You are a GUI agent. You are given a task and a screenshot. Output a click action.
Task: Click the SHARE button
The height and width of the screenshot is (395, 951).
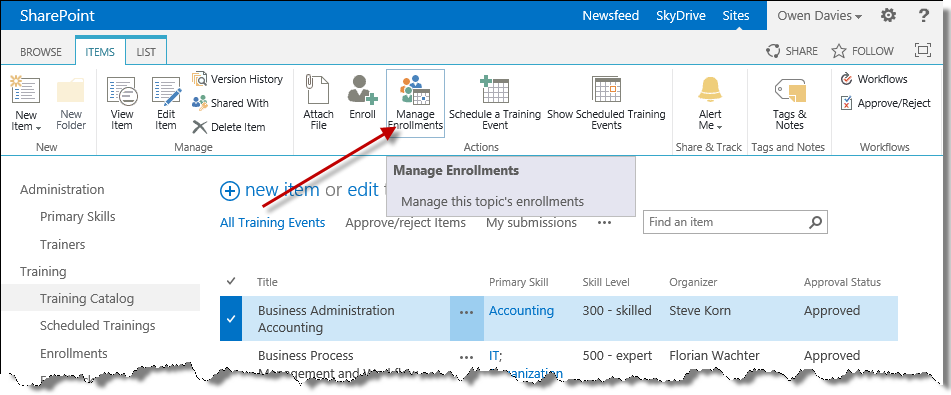click(x=791, y=51)
